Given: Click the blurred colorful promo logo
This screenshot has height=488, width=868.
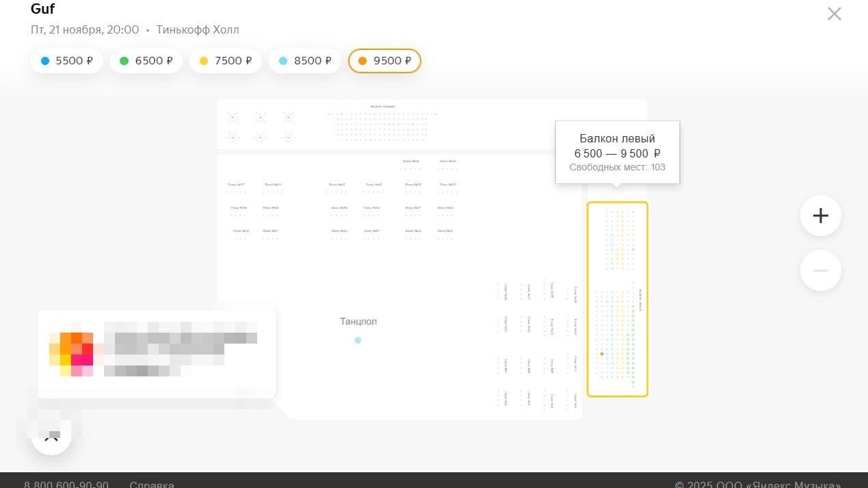Looking at the screenshot, I should [x=71, y=354].
